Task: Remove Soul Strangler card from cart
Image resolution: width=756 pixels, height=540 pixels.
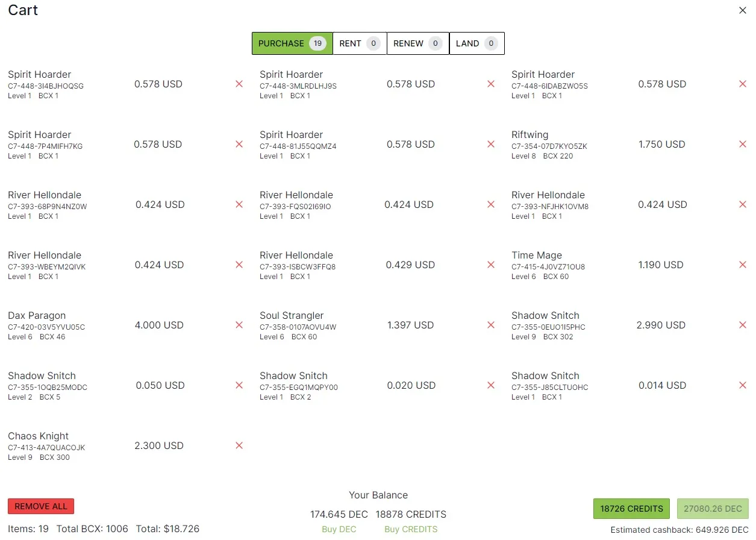Action: tap(491, 325)
